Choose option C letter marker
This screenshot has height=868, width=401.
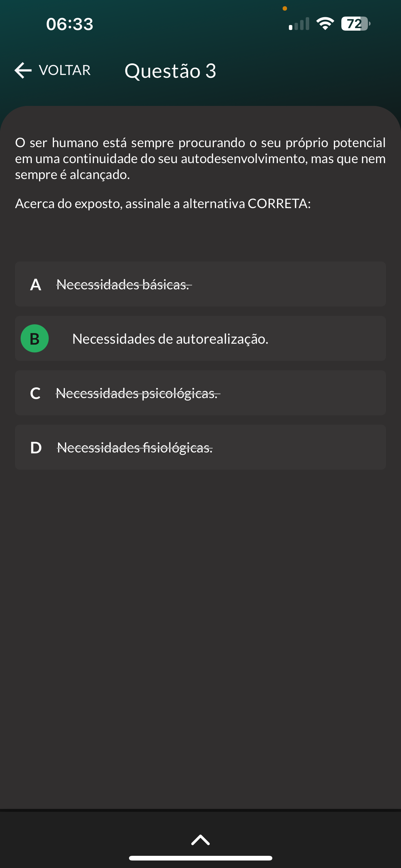pyautogui.click(x=35, y=393)
